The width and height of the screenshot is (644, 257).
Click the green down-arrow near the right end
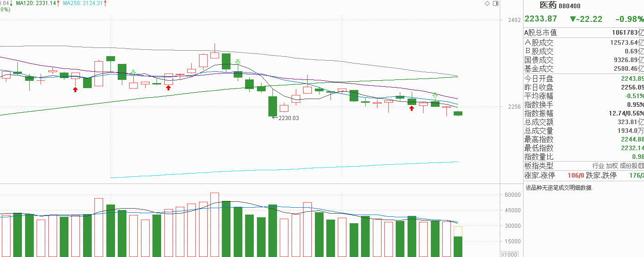click(x=435, y=94)
